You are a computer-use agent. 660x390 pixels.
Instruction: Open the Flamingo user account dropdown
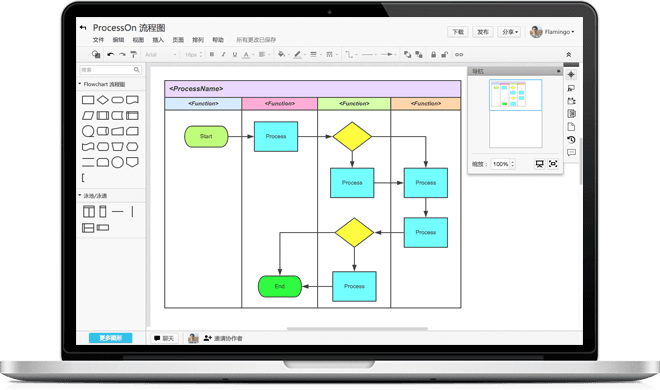pos(552,32)
